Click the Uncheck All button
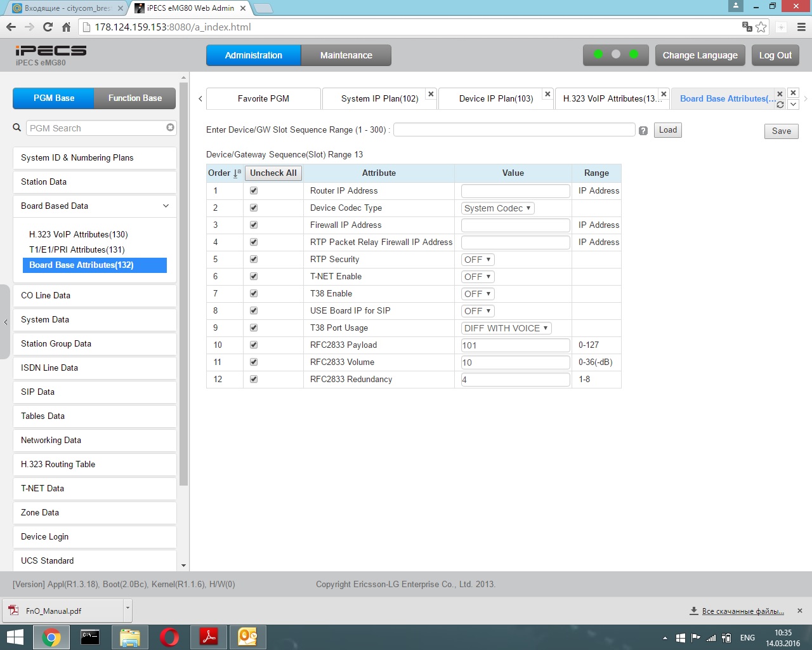This screenshot has height=650, width=812. click(273, 173)
